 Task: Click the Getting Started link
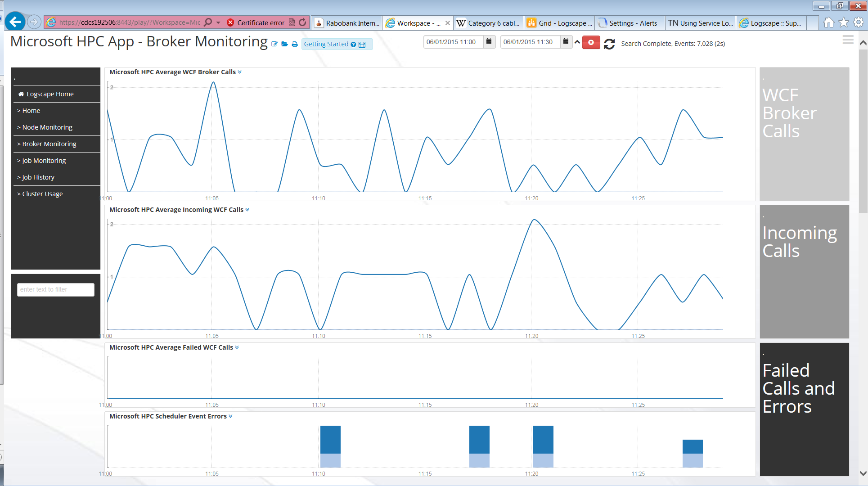coord(326,44)
